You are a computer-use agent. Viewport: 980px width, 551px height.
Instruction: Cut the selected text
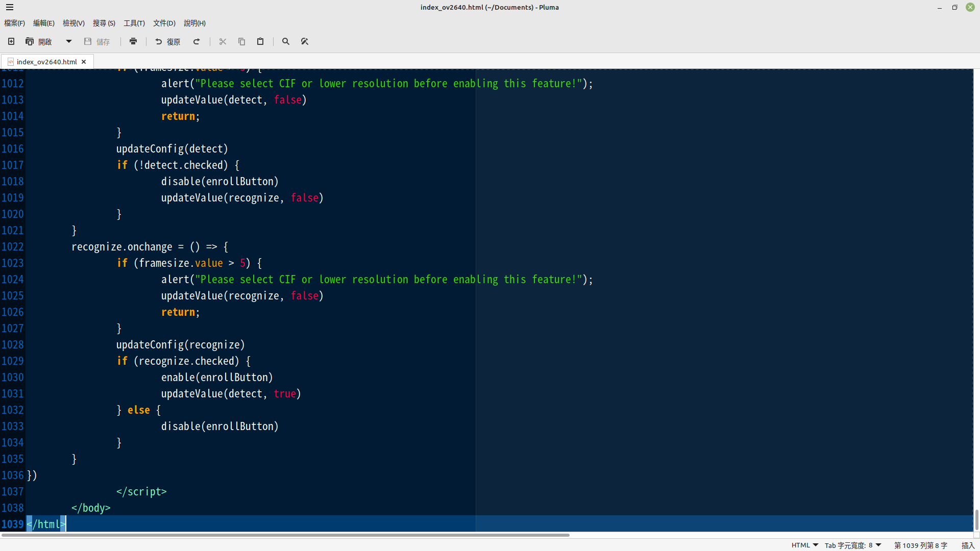tap(223, 41)
